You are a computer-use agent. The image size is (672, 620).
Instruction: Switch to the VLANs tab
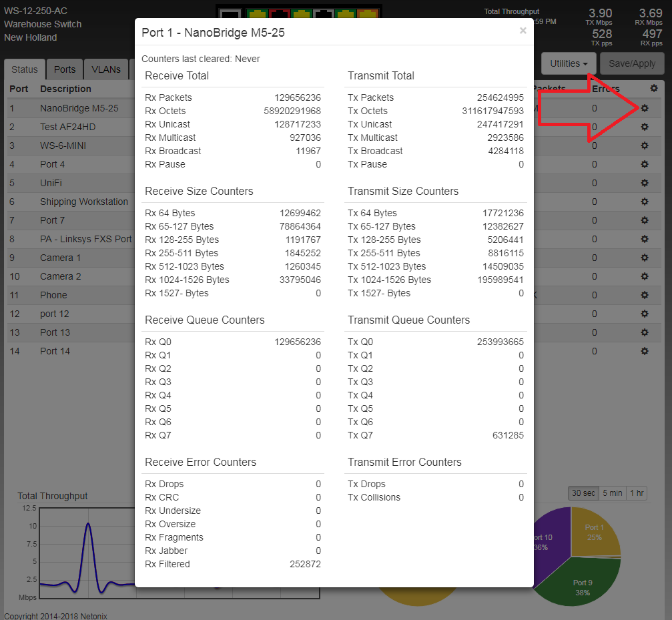tap(106, 69)
